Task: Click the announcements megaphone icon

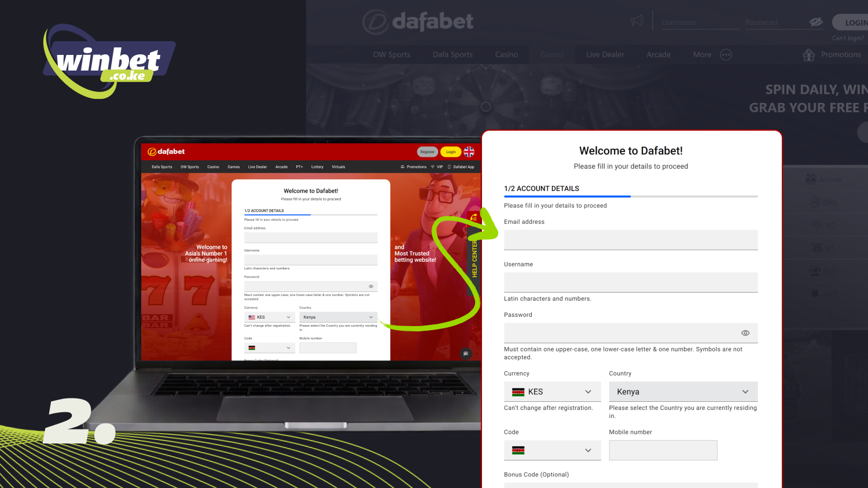Action: click(636, 21)
